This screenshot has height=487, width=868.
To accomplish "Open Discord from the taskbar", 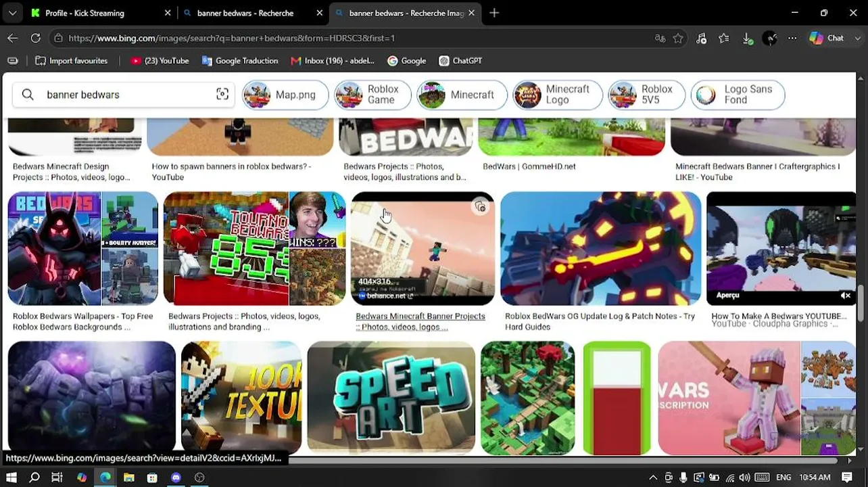I will [176, 478].
